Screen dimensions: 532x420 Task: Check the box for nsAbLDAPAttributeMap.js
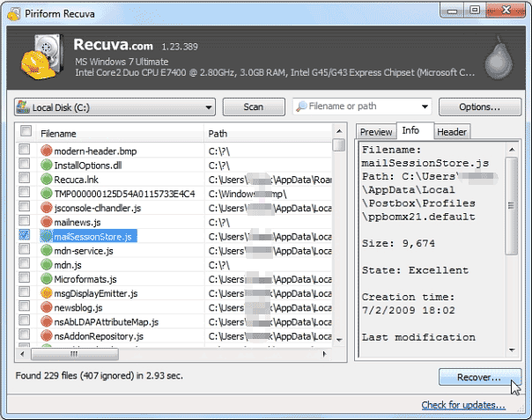pos(24,321)
